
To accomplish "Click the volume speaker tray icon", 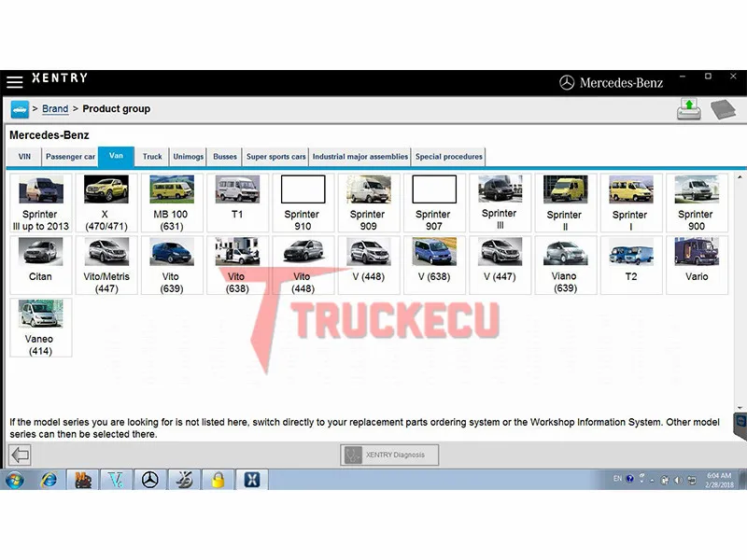I will 678,480.
